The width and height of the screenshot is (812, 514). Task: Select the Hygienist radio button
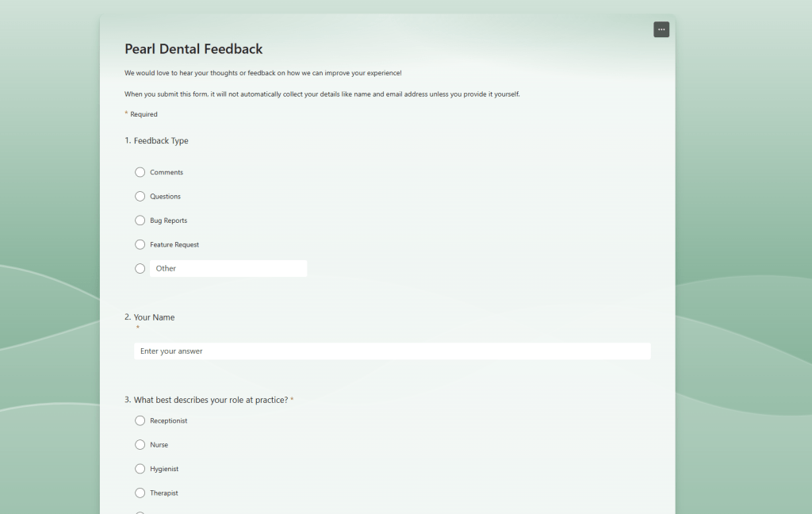coord(140,469)
